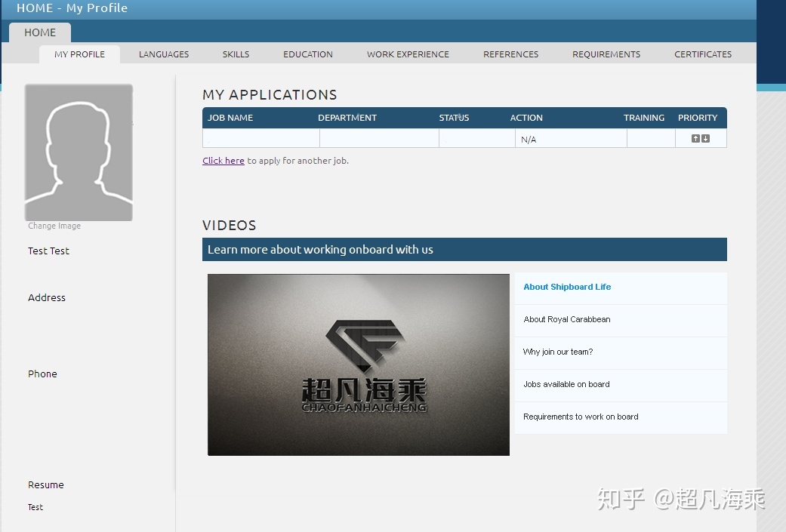The height and width of the screenshot is (532, 786).
Task: Click the profile picture placeholder
Action: click(79, 152)
